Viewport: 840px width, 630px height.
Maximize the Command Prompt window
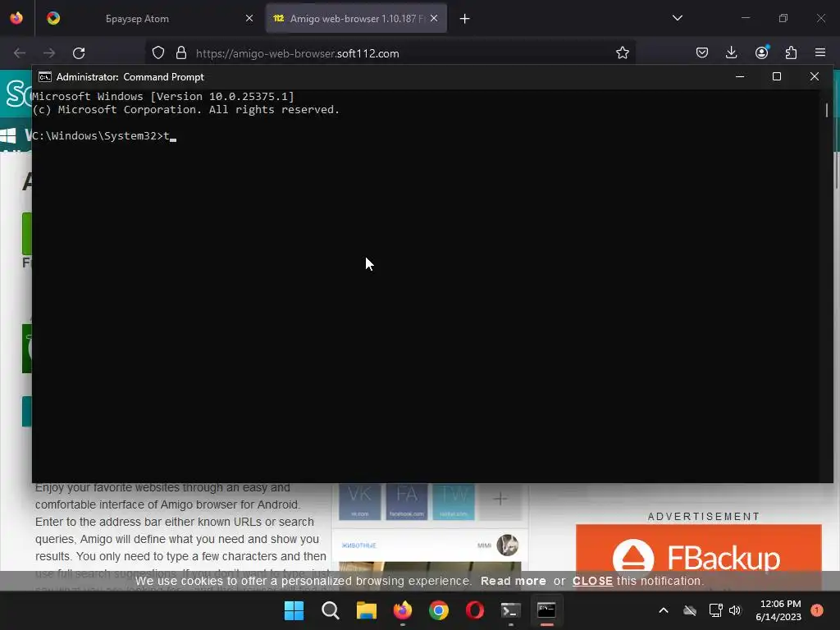click(x=777, y=77)
